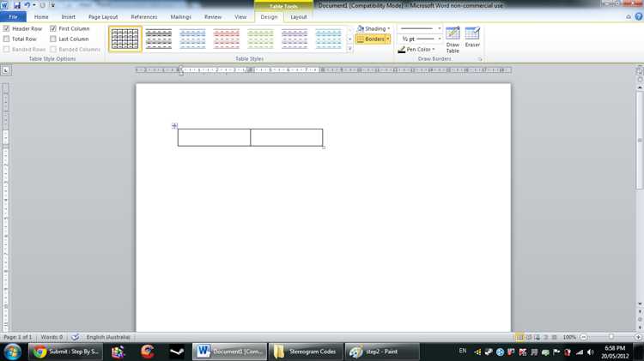Image resolution: width=644 pixels, height=361 pixels.
Task: Toggle the Banded Rows checkbox
Action: 6,49
